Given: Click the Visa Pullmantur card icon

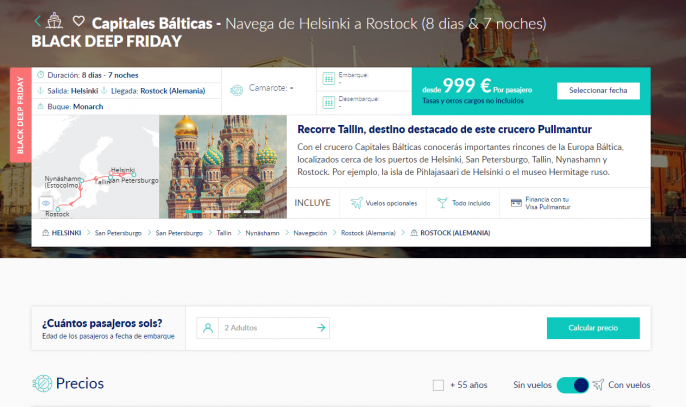Looking at the screenshot, I should (x=516, y=203).
